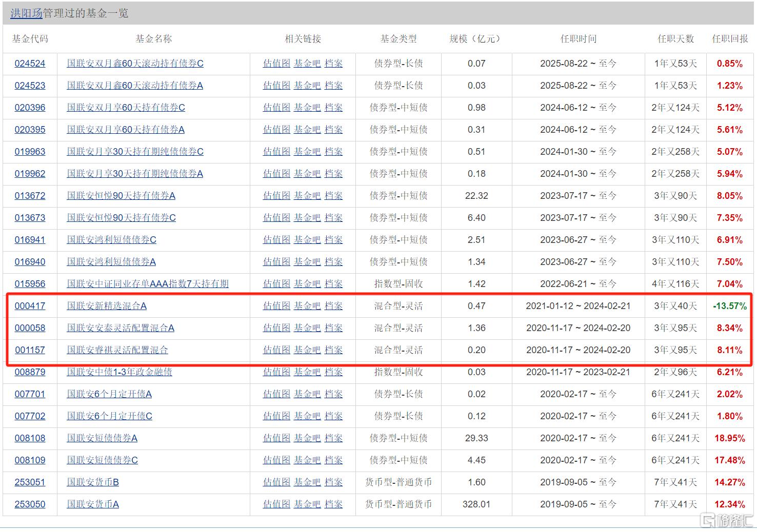Open 估值图 for fund 013673
Viewport: 757px width, 532px height.
(x=276, y=218)
